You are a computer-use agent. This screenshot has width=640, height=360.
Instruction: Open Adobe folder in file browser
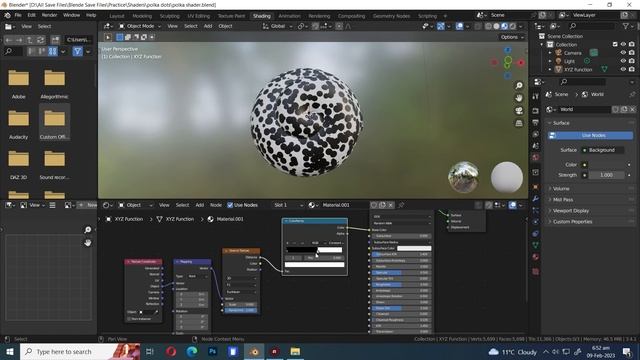19,84
